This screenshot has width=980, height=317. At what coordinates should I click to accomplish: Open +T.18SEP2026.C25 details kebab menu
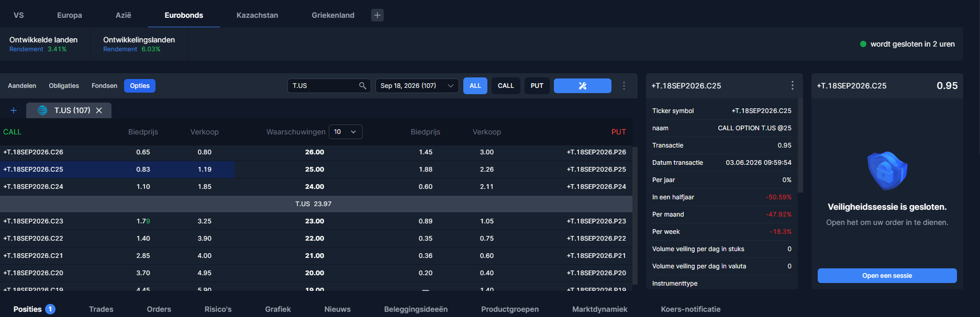tap(792, 85)
